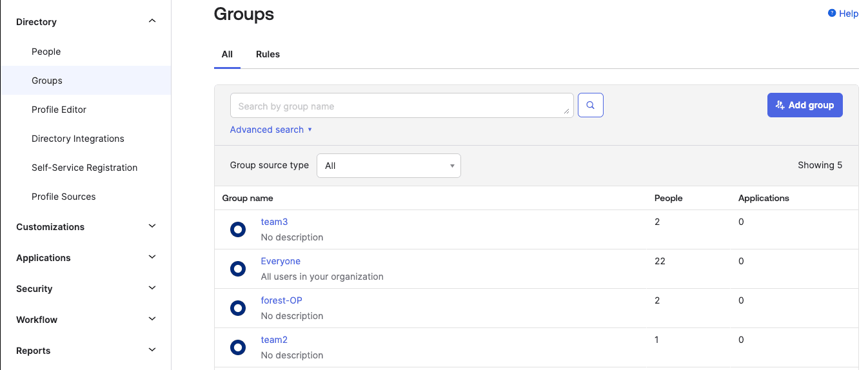
Task: Select the All tab
Action: tap(227, 54)
